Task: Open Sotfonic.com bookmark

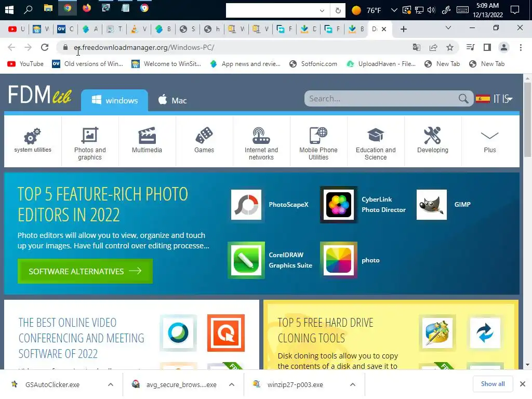Action: [313, 64]
